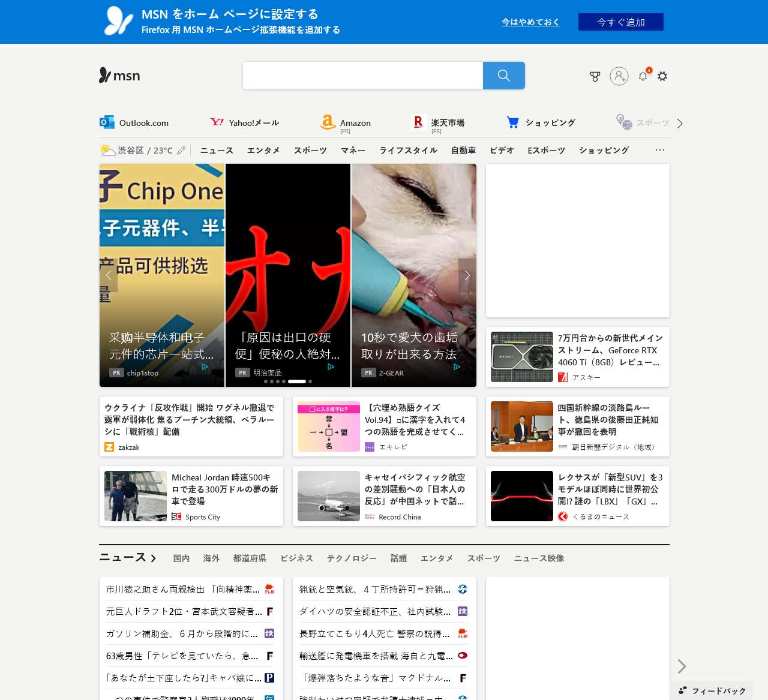Click ad choices icon on 2-GEAR card

(x=457, y=366)
